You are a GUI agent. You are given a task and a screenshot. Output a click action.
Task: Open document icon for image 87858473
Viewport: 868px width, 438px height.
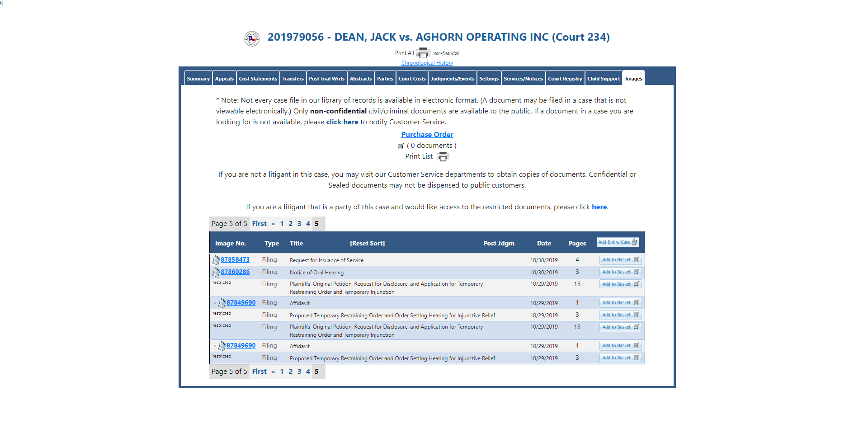217,260
